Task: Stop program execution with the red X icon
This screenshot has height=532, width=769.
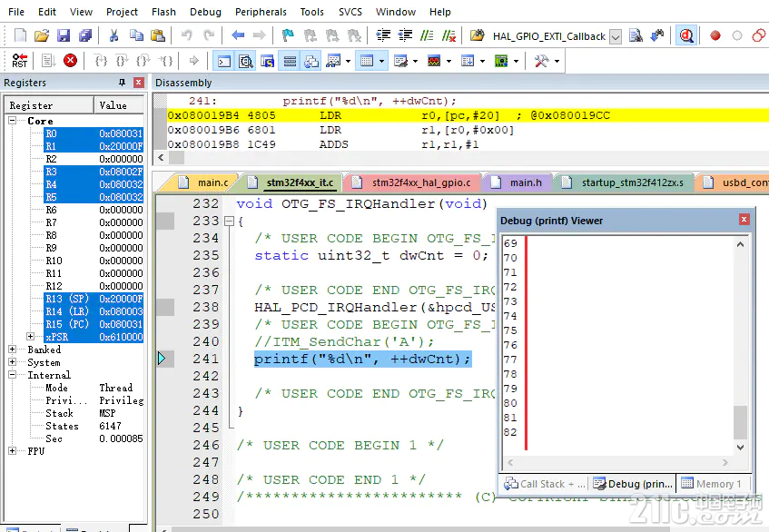Action: point(70,61)
